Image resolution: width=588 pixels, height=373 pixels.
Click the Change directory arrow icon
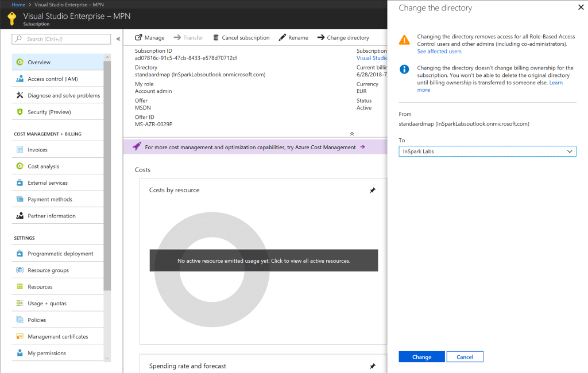click(321, 38)
